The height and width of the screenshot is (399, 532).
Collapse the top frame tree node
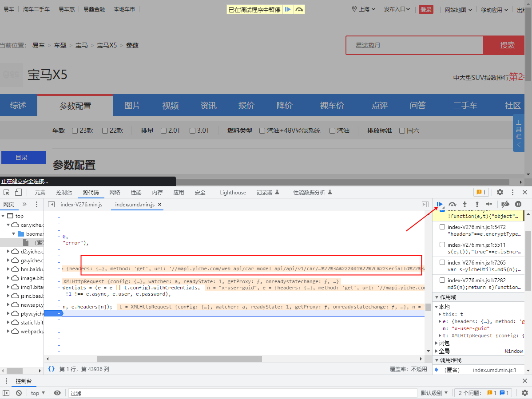[3, 216]
